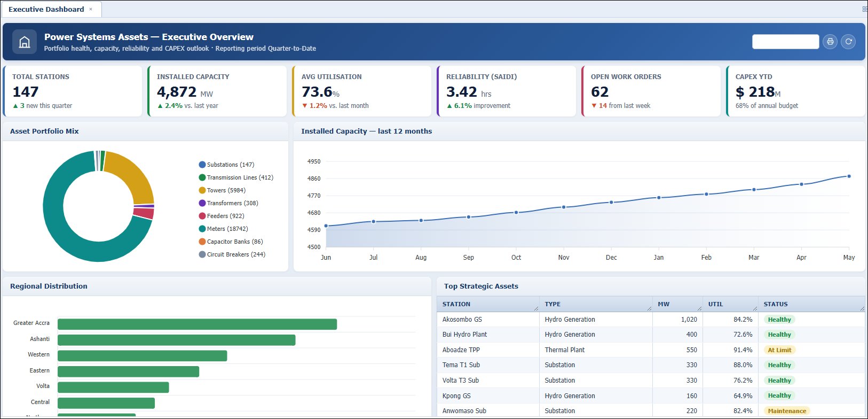This screenshot has height=419, width=868.
Task: Click the 1,020 MW cell
Action: (677, 320)
